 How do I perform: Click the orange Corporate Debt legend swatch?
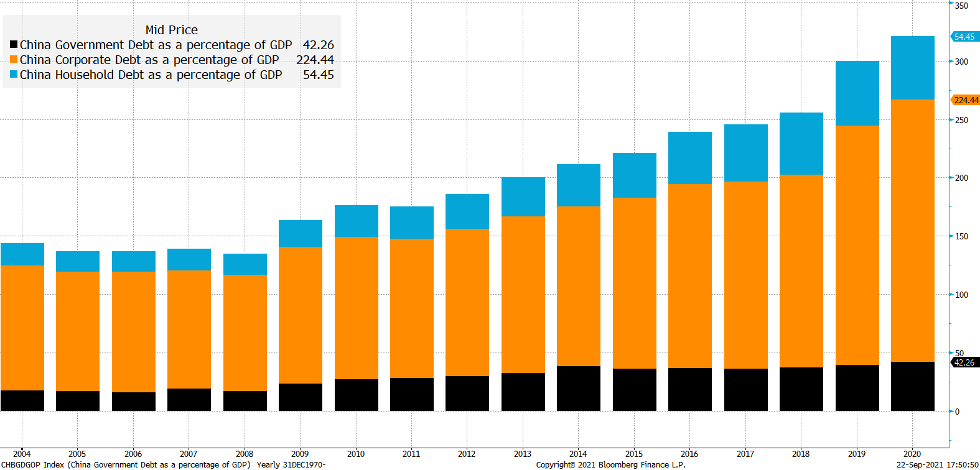pyautogui.click(x=14, y=60)
